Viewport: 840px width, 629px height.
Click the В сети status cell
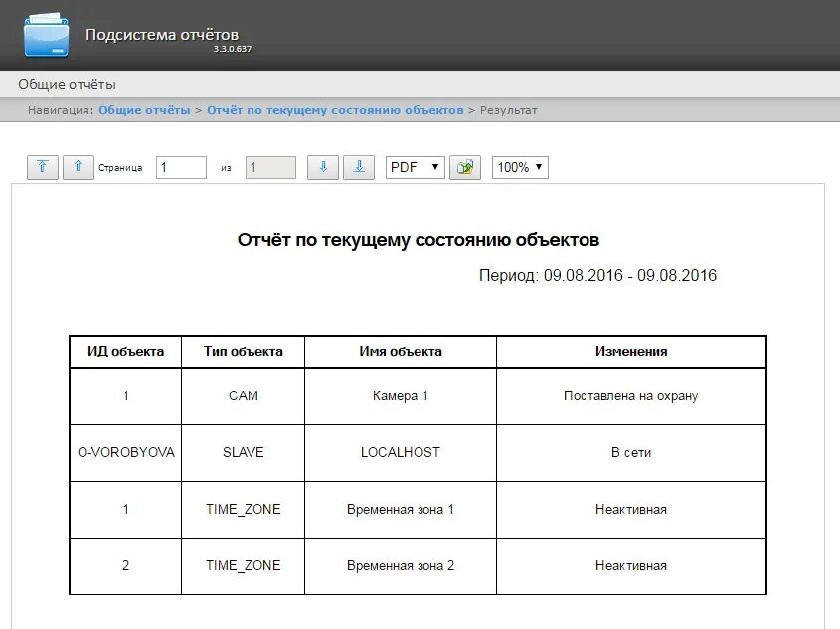(x=631, y=453)
